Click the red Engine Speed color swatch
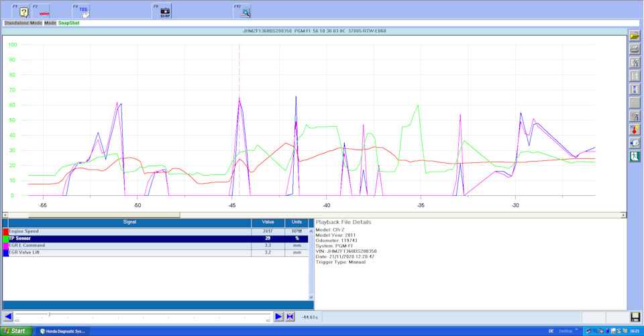This screenshot has height=336, width=644. coord(6,231)
